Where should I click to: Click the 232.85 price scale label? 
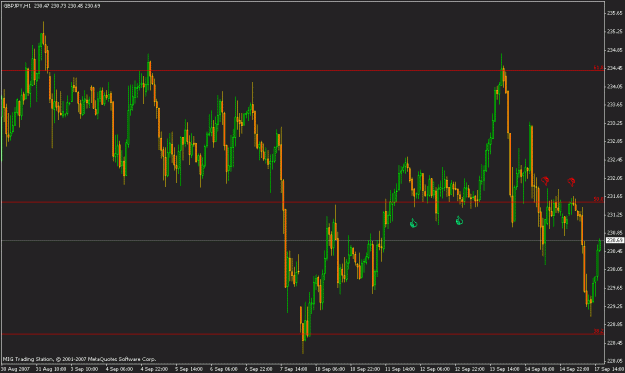coord(615,141)
